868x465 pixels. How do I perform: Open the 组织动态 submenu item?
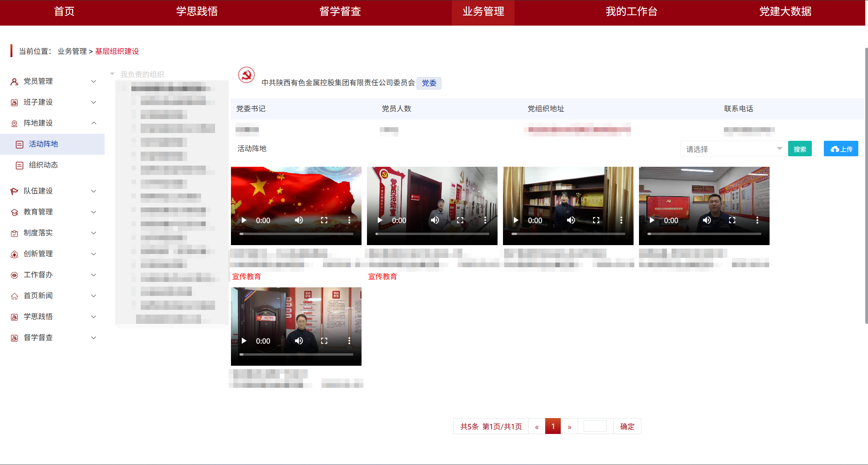[x=43, y=165]
